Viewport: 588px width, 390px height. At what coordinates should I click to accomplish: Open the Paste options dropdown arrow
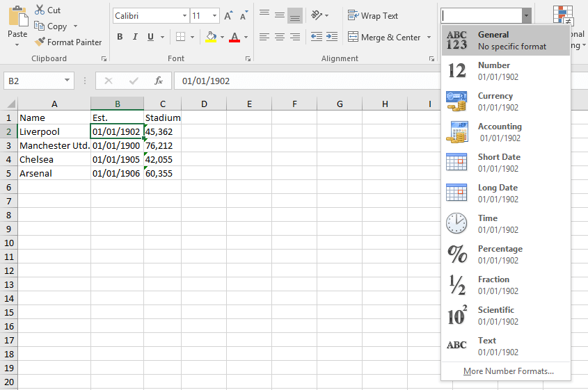17,44
